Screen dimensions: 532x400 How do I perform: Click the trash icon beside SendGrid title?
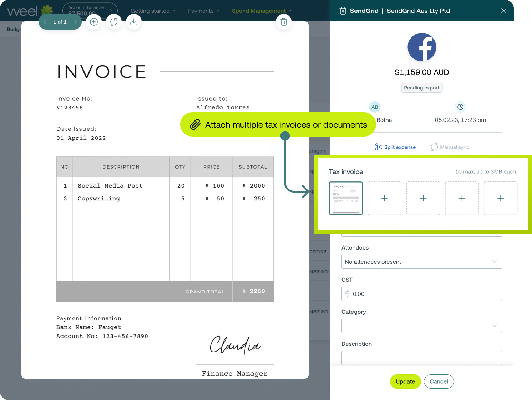click(343, 11)
